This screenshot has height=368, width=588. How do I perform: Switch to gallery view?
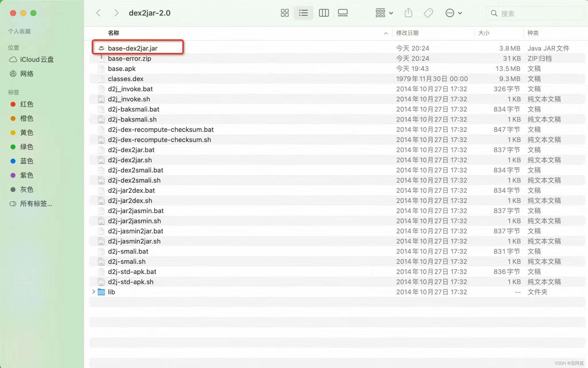tap(343, 13)
